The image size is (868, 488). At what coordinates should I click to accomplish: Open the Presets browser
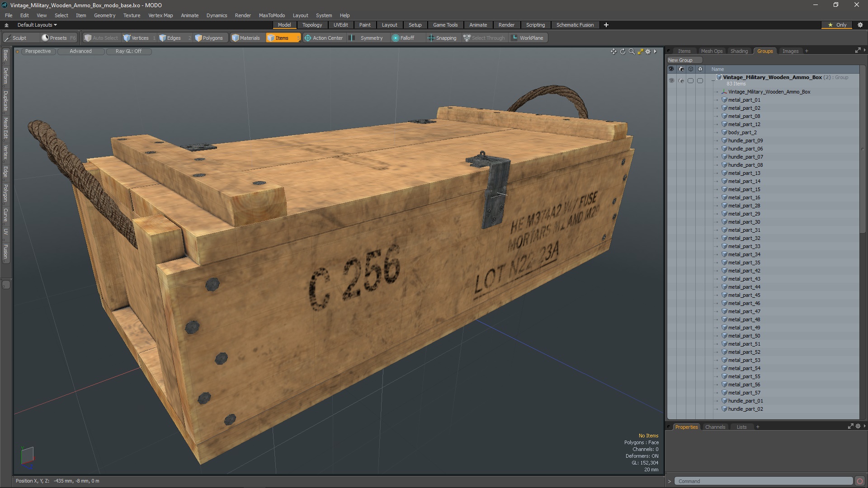click(x=58, y=38)
